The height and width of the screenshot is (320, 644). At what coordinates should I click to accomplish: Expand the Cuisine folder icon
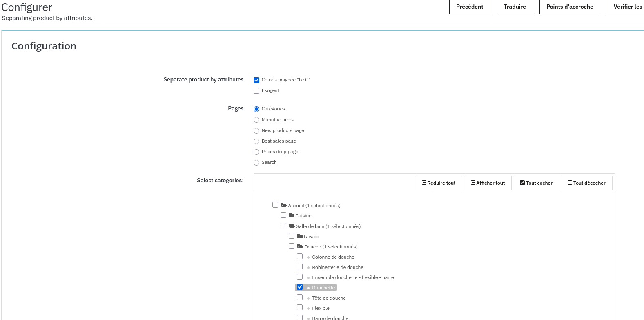point(292,215)
